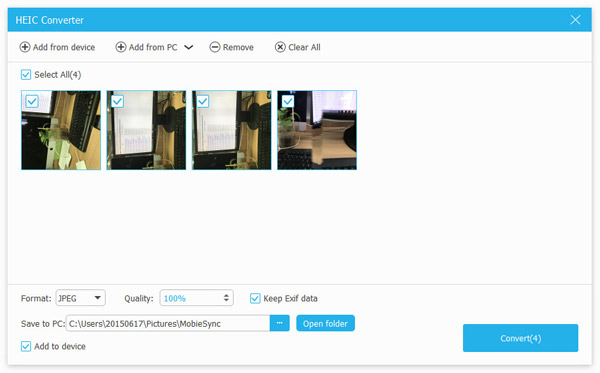Toggle the Add to device checkbox
This screenshot has height=373, width=600.
click(x=26, y=346)
